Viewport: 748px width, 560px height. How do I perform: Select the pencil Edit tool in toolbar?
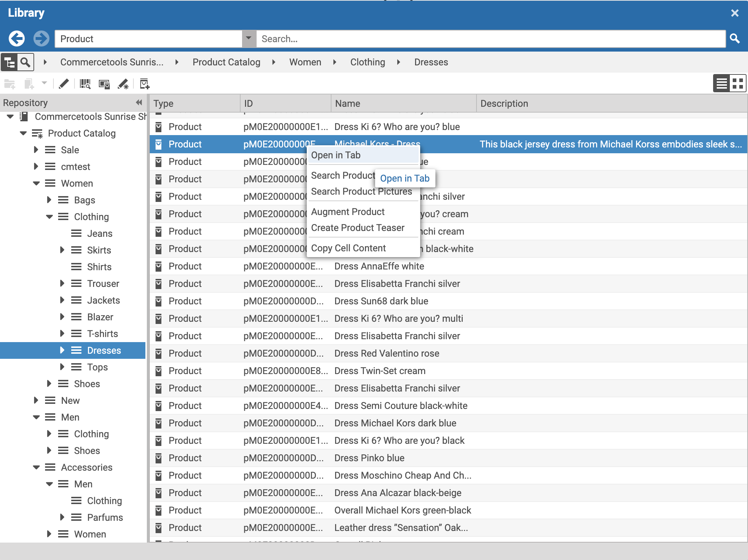(64, 84)
